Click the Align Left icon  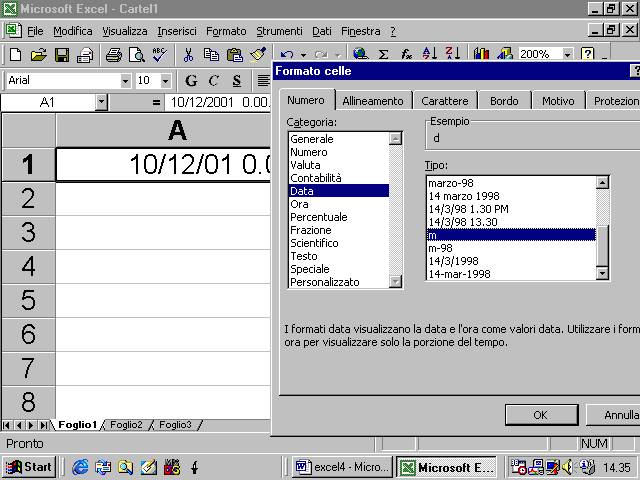click(x=263, y=81)
